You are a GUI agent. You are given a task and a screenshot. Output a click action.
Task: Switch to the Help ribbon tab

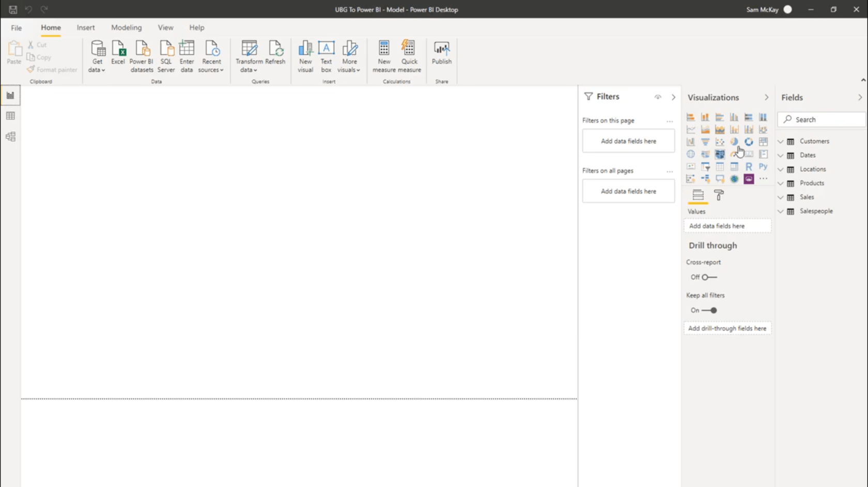click(196, 27)
